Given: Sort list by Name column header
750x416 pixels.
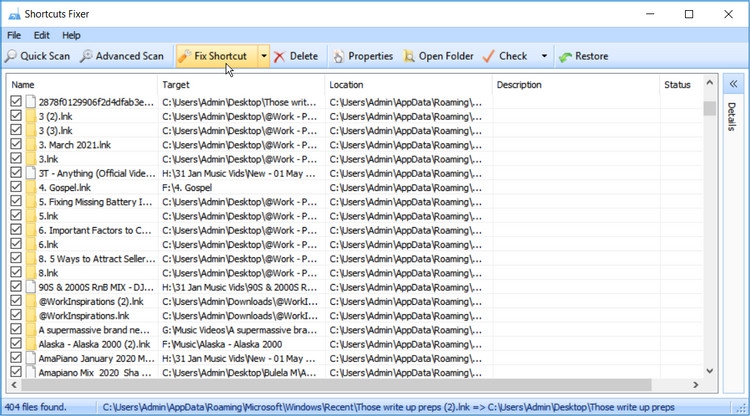Looking at the screenshot, I should click(x=82, y=85).
